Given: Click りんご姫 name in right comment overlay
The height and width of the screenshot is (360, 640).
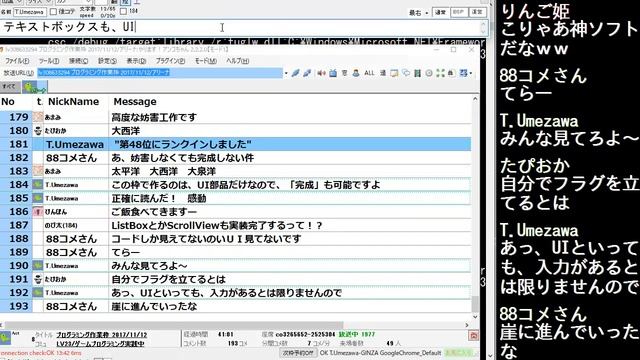Looking at the screenshot, I should 535,11.
